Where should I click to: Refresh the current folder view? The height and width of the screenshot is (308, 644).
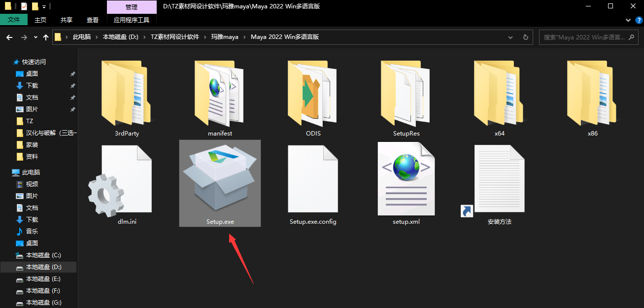(x=525, y=37)
